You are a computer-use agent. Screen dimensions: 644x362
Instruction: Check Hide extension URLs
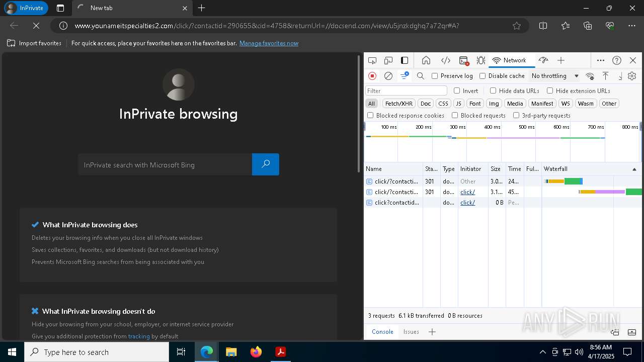click(x=550, y=90)
